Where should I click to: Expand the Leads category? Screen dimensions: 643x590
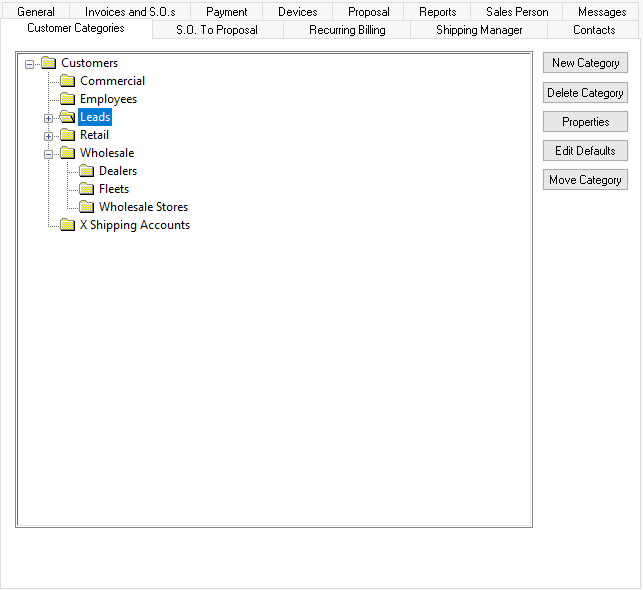pos(48,118)
